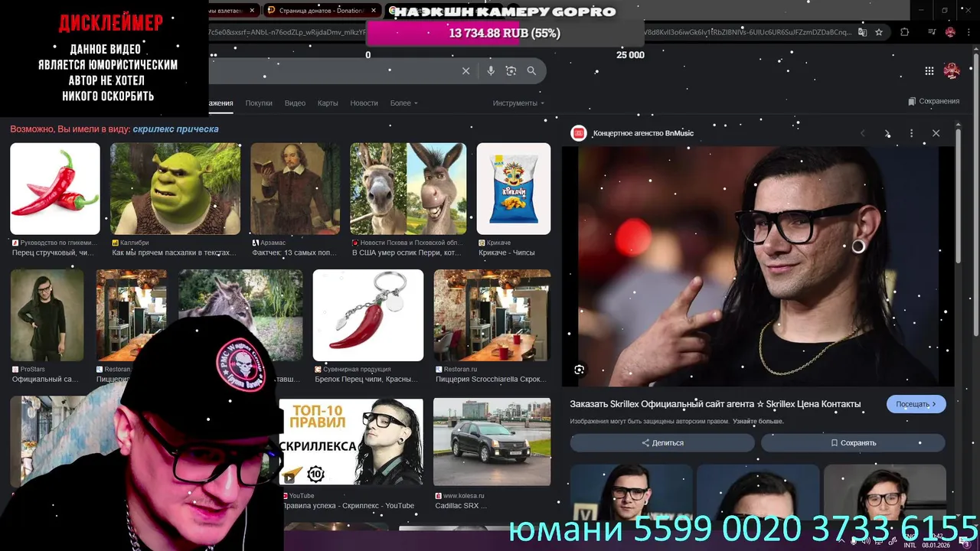Clear the search box with the X icon
The image size is (980, 551).
[x=465, y=71]
